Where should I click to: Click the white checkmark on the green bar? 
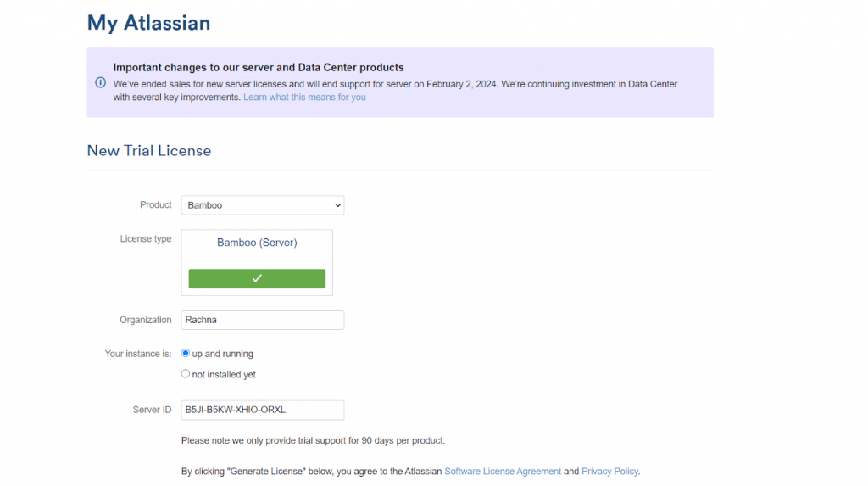[257, 279]
